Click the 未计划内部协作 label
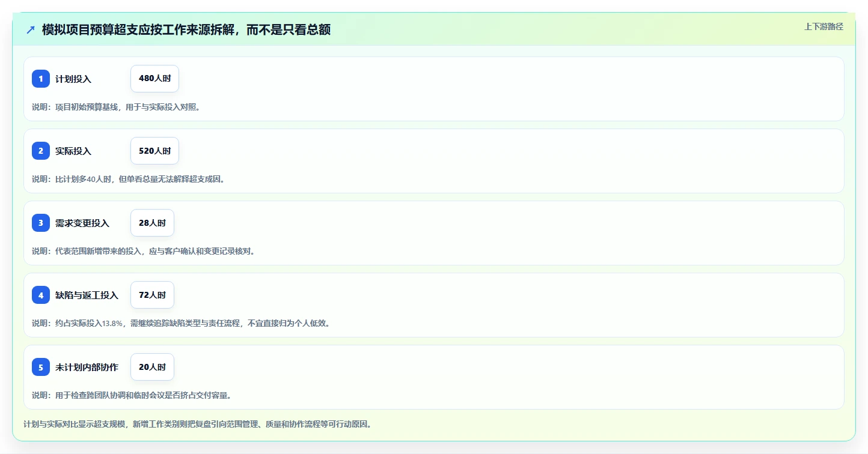Screen dimensions: 868x454 click(x=87, y=367)
